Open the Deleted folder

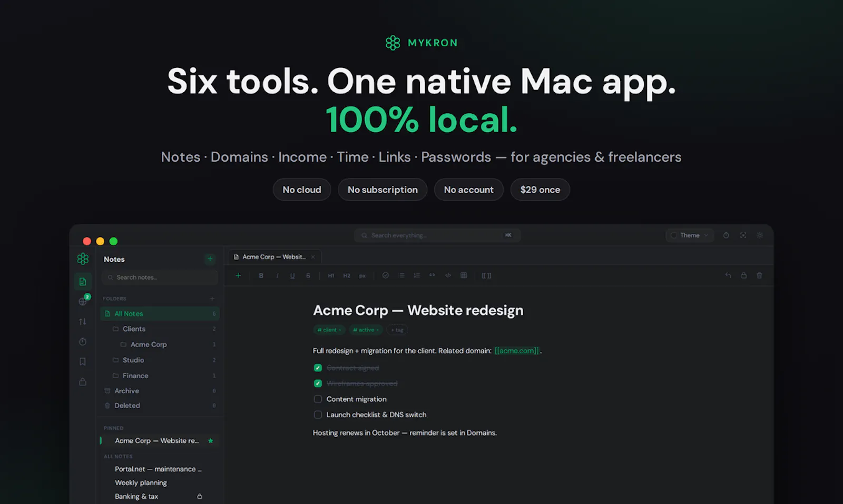160,406
